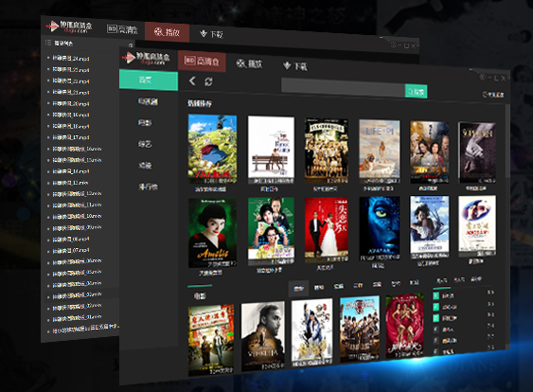
Task: Open 动漫 category in the sidebar
Action: coord(145,166)
